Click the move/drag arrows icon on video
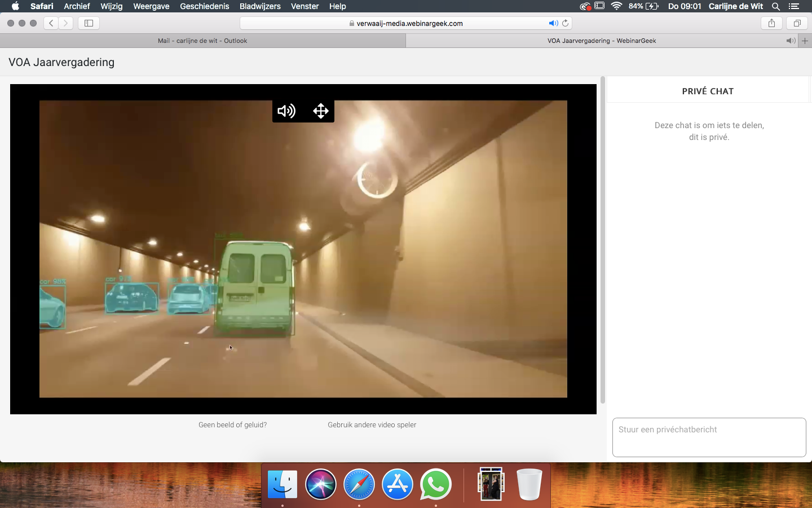Screen dimensions: 812x508 (321, 111)
